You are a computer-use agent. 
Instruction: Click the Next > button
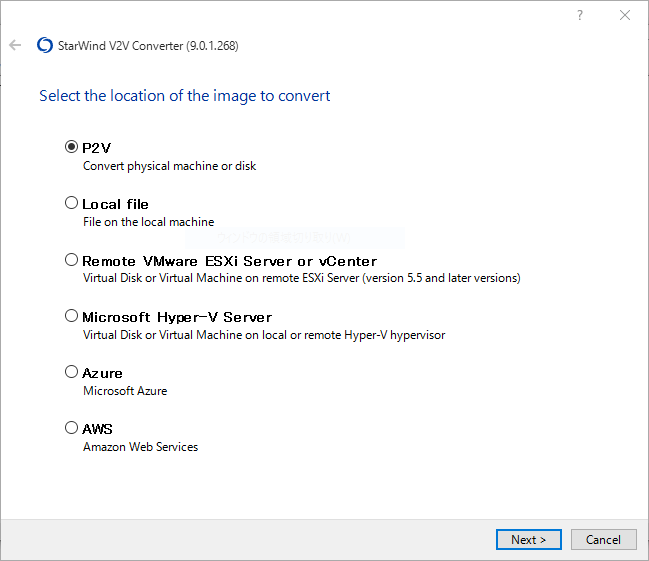click(x=529, y=539)
